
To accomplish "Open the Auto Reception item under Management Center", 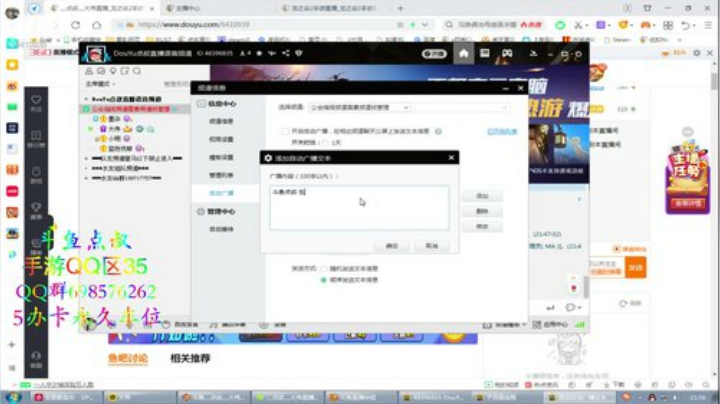I will 221,229.
